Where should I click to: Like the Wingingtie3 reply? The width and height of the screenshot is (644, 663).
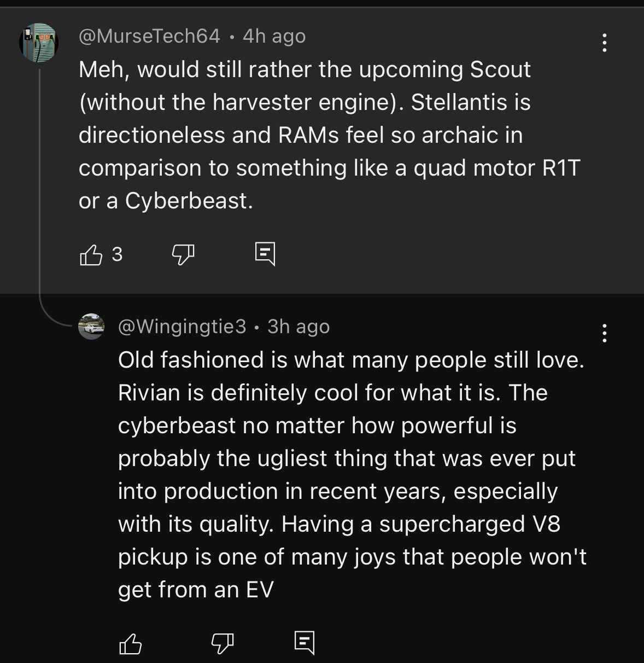tap(130, 644)
